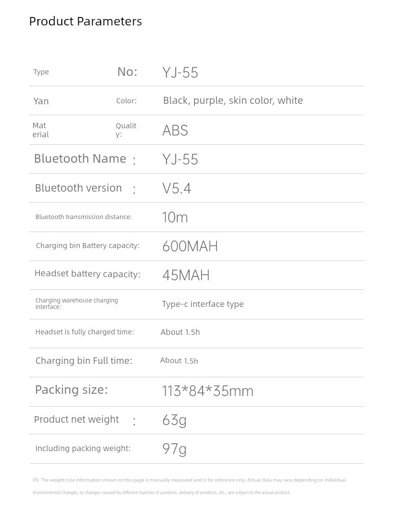Click the Headset is fully charged time label
Viewport: 394px width, 532px height.
[85, 332]
